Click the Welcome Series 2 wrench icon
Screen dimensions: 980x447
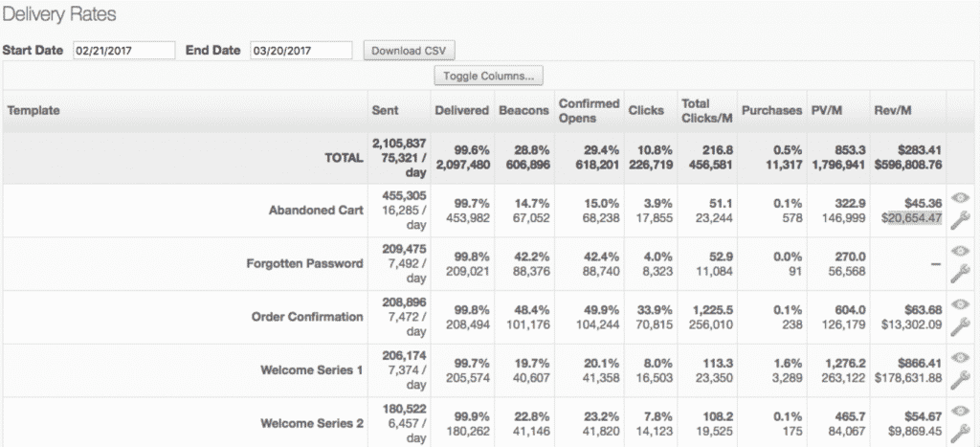tap(960, 433)
